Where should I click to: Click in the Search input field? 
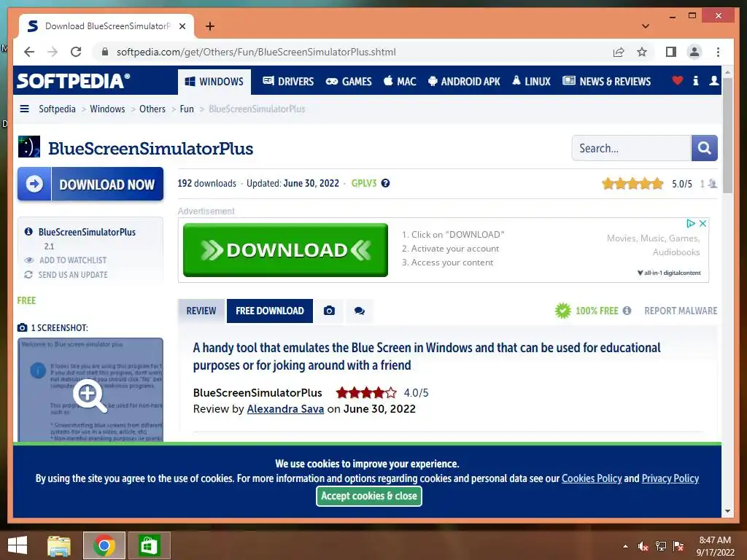631,148
